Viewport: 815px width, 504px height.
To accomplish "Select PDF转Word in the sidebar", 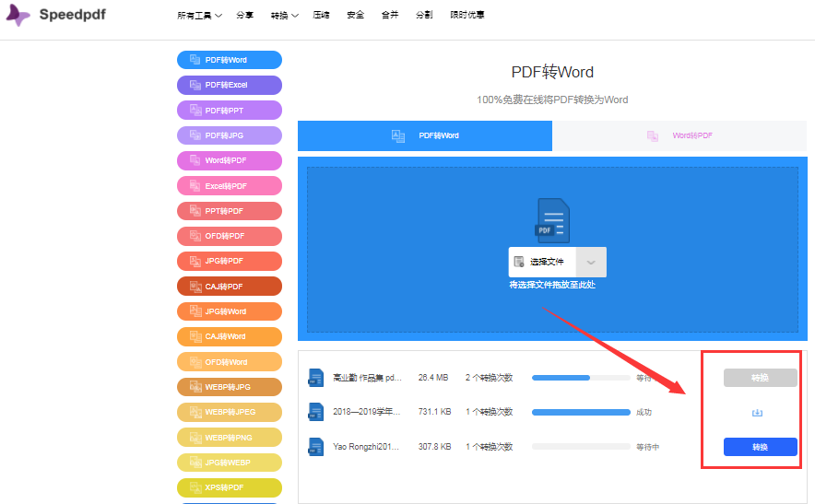I will (230, 60).
